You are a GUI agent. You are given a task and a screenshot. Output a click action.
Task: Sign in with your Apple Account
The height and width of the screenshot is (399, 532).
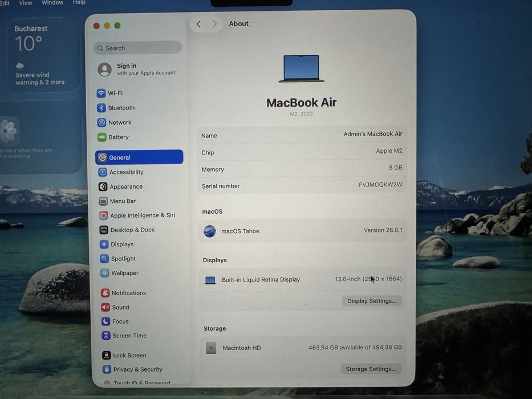(137, 69)
